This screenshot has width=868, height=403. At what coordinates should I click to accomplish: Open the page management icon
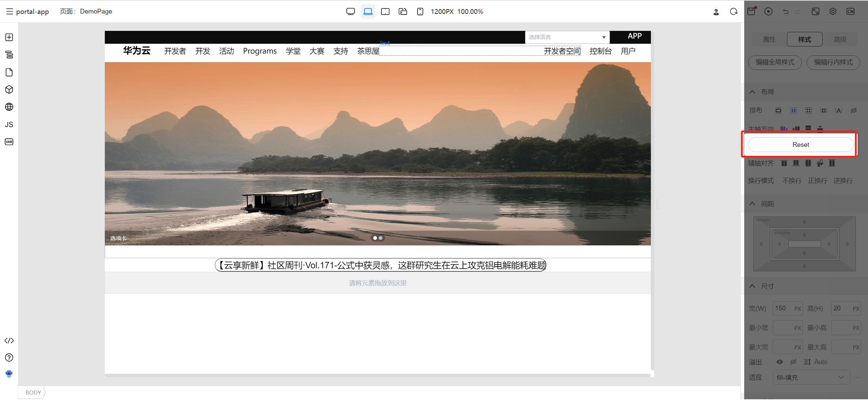pyautogui.click(x=9, y=72)
